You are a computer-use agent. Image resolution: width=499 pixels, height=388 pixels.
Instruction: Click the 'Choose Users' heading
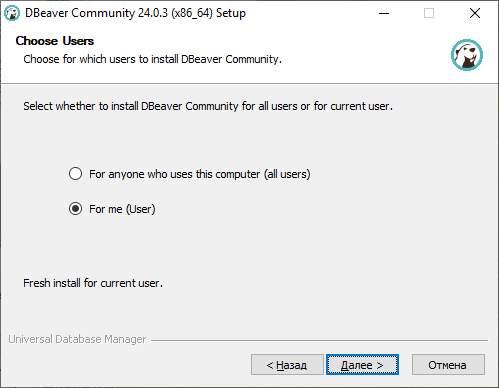point(55,41)
